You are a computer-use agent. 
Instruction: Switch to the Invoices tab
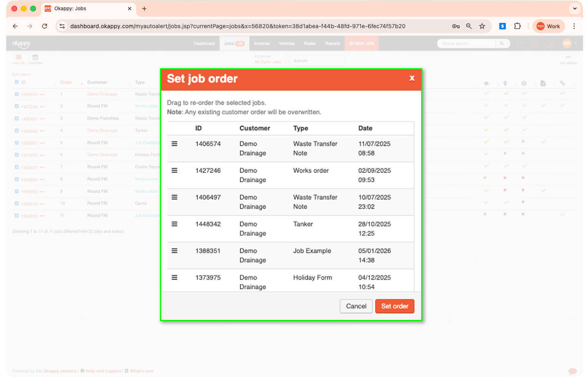262,43
